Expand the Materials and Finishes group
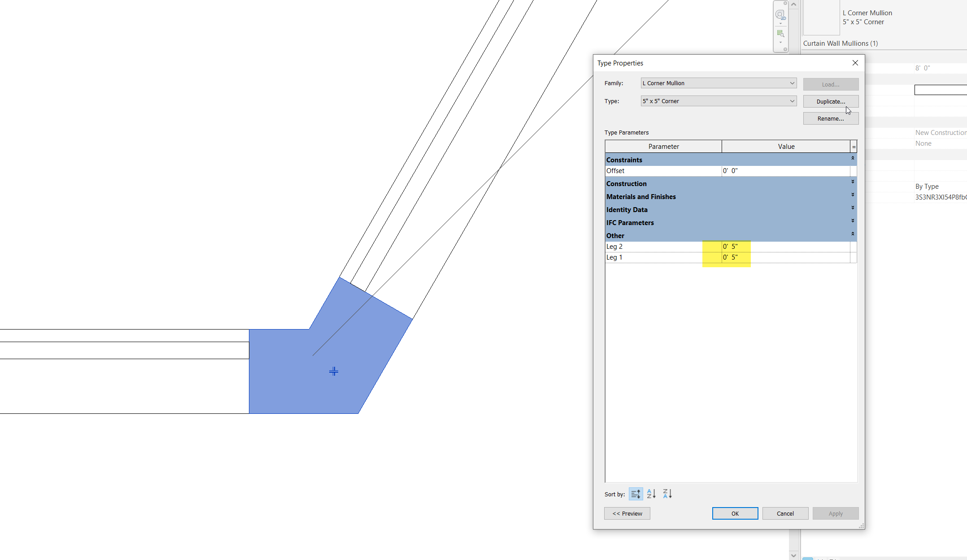967x560 pixels. 852,195
